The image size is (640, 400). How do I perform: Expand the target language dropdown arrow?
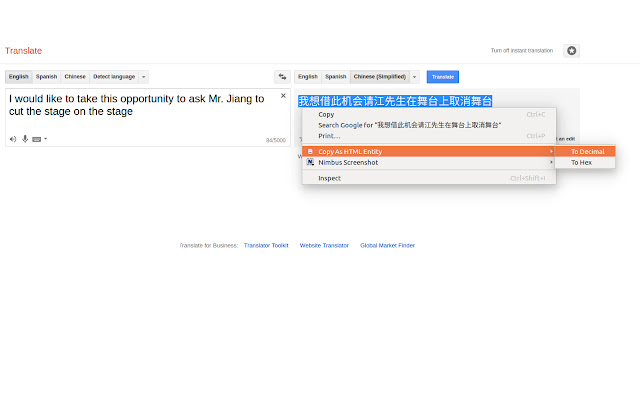point(414,76)
